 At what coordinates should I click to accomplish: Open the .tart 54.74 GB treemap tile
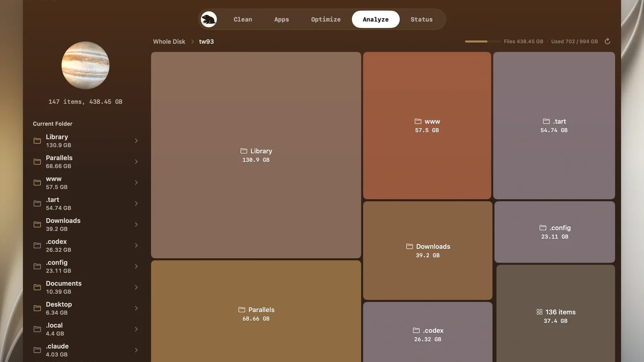tap(554, 125)
